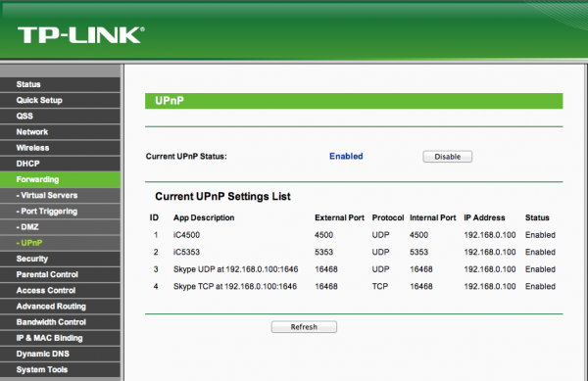The height and width of the screenshot is (381, 588).
Task: Click the TP-LINK logo
Action: point(80,35)
